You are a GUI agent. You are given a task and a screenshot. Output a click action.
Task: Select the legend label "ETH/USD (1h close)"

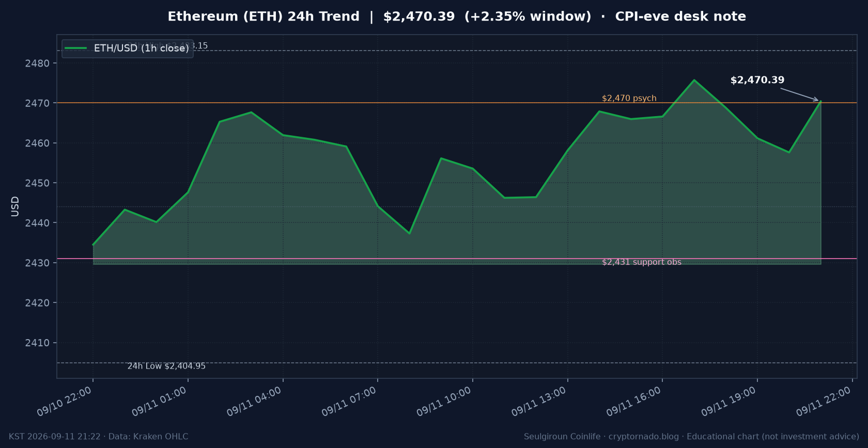[x=142, y=48]
